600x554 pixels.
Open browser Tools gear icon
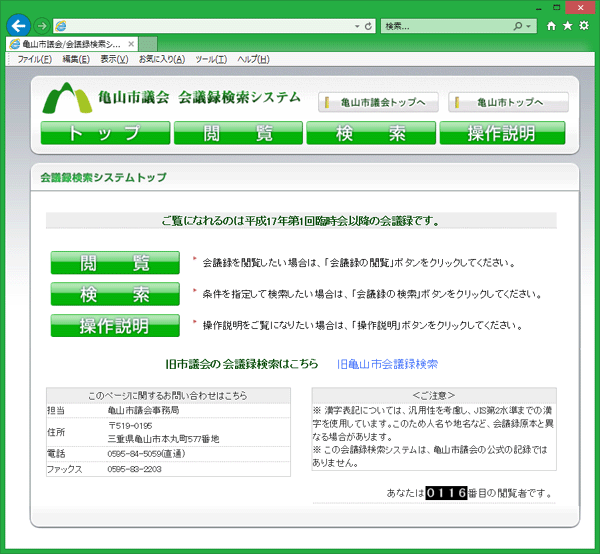coord(584,26)
